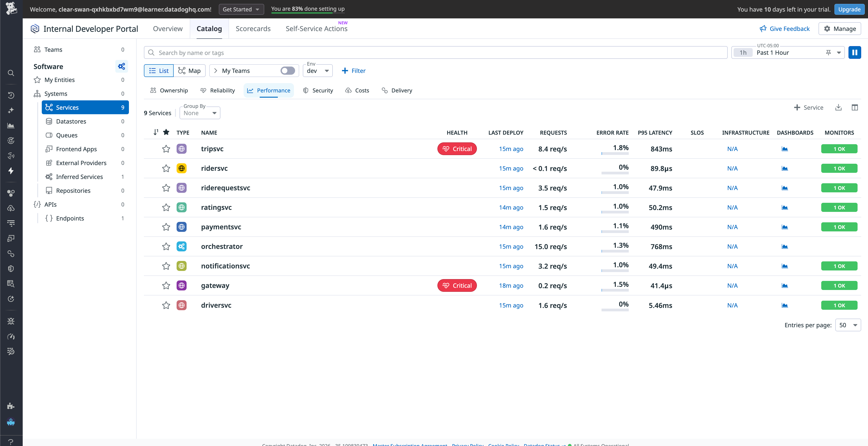Screen dimensions: 868x446
Task: Click the sort order arrow icon
Action: coord(156,132)
